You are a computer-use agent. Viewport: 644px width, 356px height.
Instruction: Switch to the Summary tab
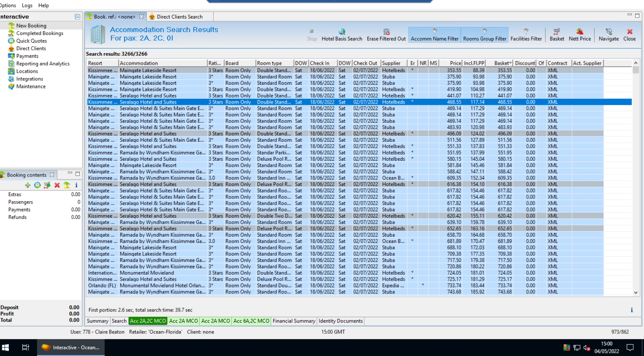[x=97, y=321]
